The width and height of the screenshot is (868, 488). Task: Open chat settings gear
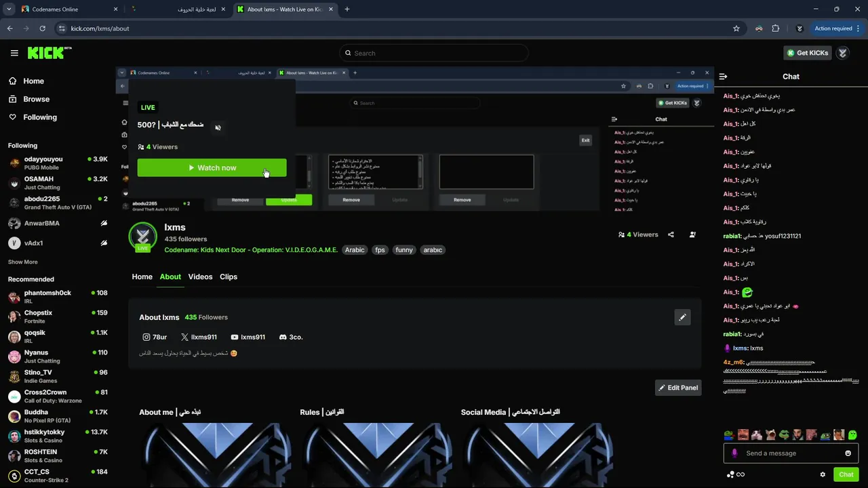[823, 474]
